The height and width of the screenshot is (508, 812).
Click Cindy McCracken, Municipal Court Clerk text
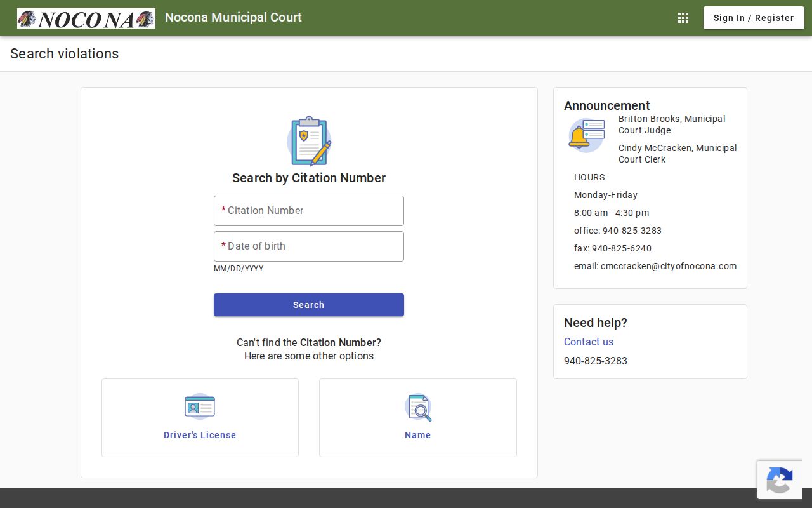[x=678, y=154]
